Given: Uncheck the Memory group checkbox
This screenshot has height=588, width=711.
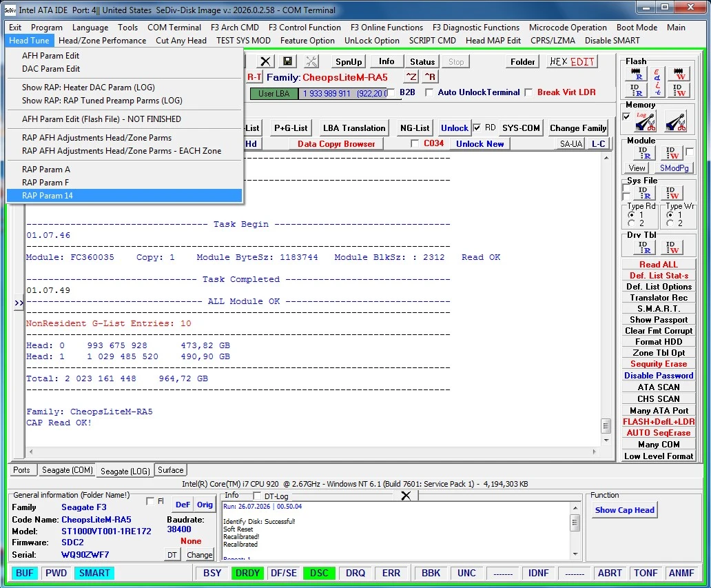Looking at the screenshot, I should (627, 116).
